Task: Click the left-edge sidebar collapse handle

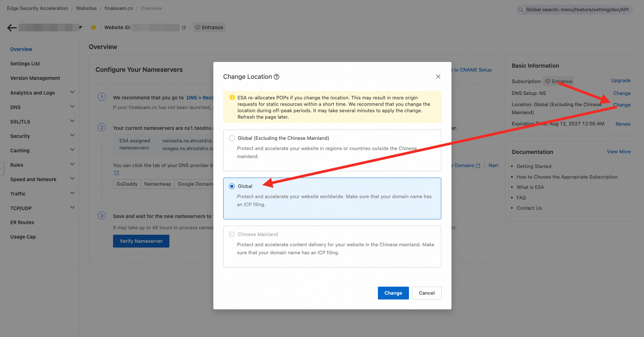Action: coord(2,169)
